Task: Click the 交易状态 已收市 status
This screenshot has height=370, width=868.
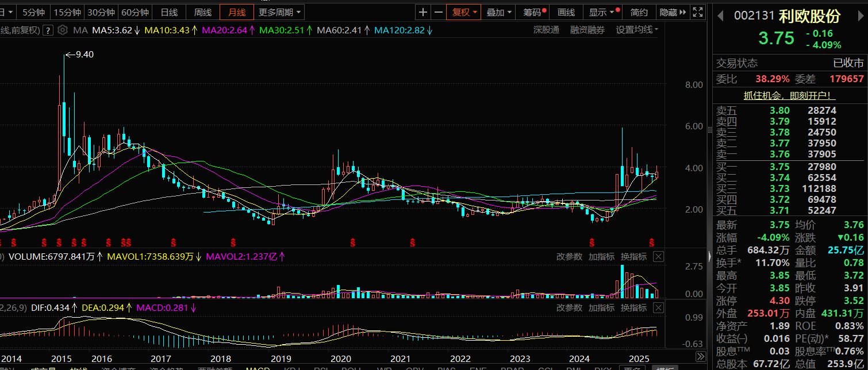Action: (790, 63)
